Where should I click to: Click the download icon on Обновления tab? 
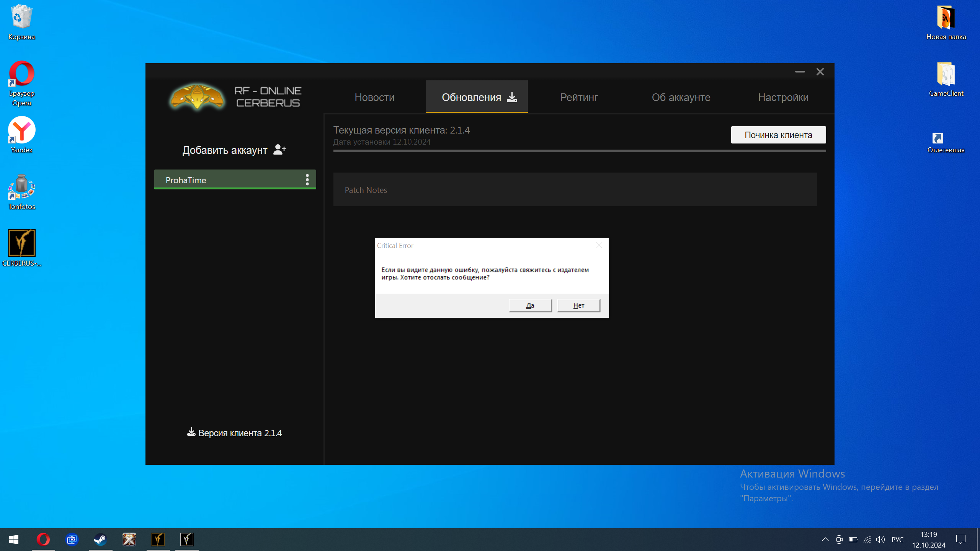tap(512, 97)
